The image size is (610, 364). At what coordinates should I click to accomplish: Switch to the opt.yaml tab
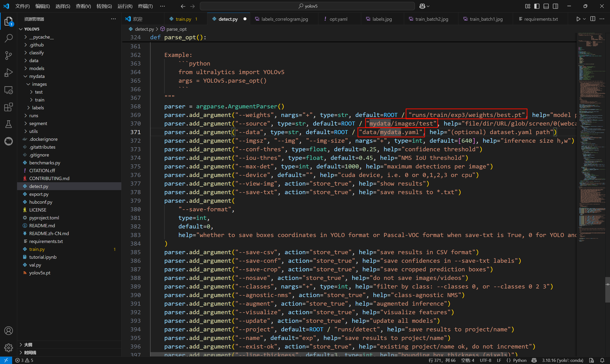tap(338, 19)
